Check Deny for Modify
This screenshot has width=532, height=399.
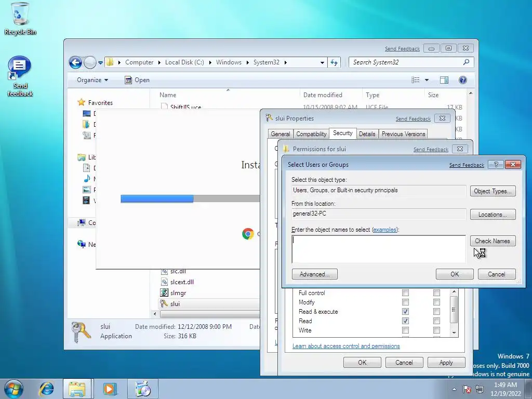tap(436, 302)
